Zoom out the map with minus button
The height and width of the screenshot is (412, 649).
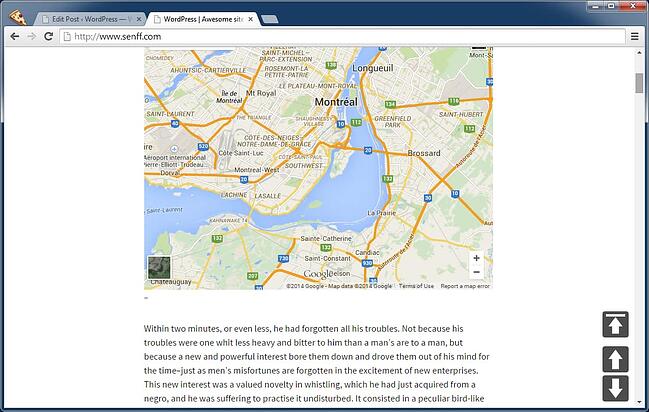pos(476,272)
